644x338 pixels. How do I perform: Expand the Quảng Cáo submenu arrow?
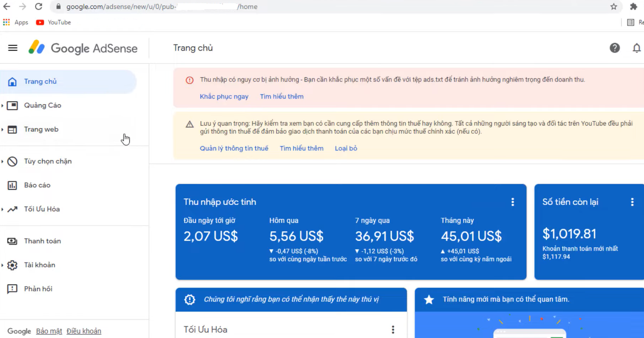(2, 105)
